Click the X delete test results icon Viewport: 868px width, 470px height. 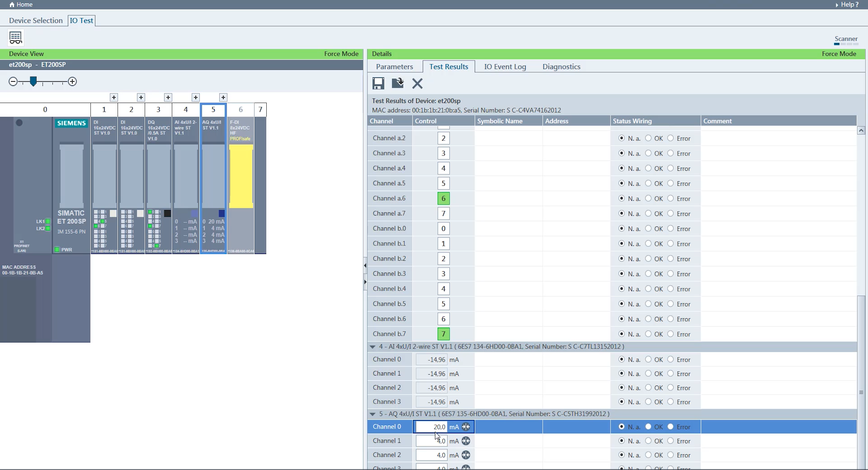coord(417,83)
